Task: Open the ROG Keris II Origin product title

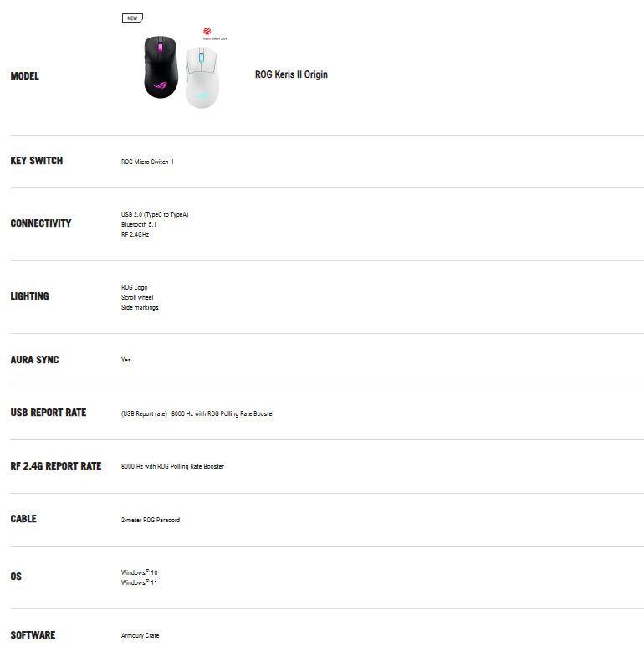Action: 291,74
